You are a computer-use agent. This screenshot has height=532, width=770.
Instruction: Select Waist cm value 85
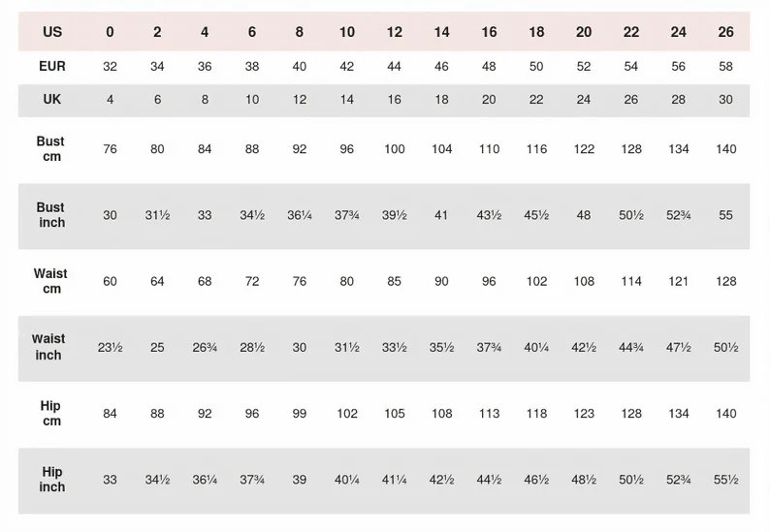394,281
